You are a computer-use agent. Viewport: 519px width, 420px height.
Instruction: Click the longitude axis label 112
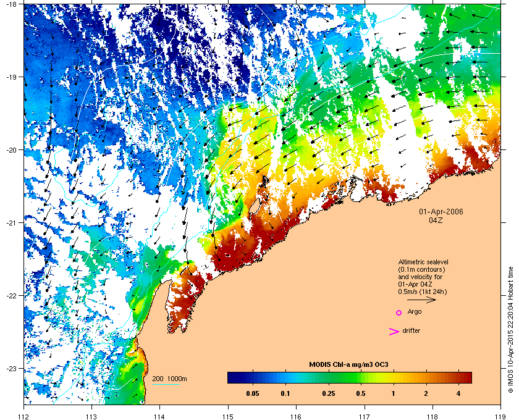pos(23,416)
